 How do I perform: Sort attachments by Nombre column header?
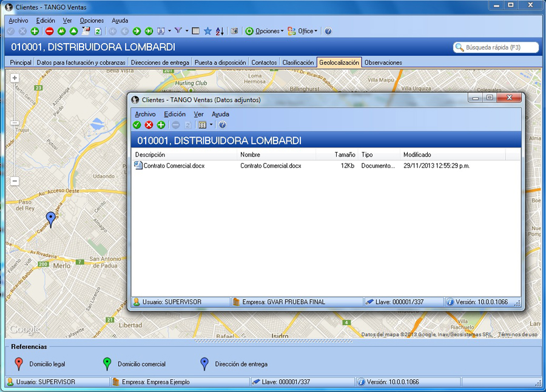click(277, 155)
